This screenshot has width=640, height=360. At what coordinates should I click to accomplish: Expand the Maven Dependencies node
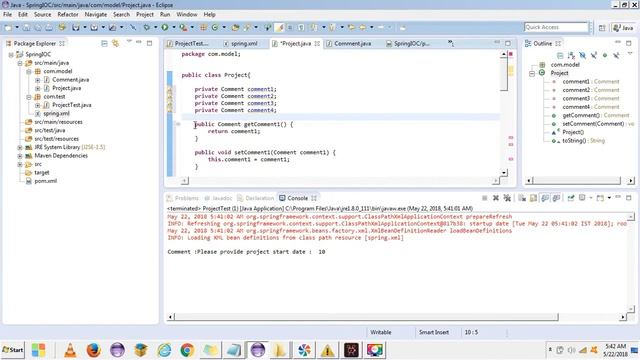[x=20, y=156]
